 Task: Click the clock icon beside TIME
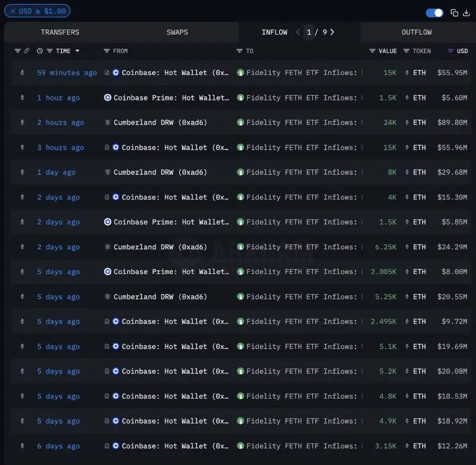(40, 51)
